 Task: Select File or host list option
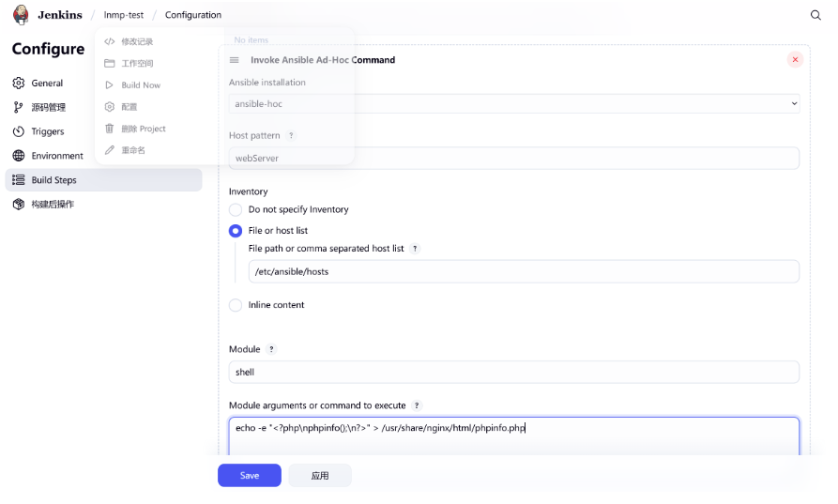(236, 231)
